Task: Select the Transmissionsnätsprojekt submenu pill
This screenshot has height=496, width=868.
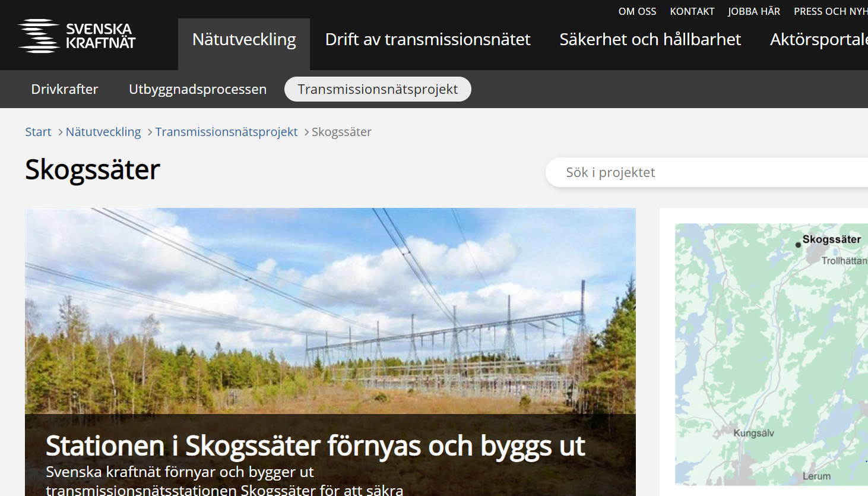Action: tap(378, 89)
